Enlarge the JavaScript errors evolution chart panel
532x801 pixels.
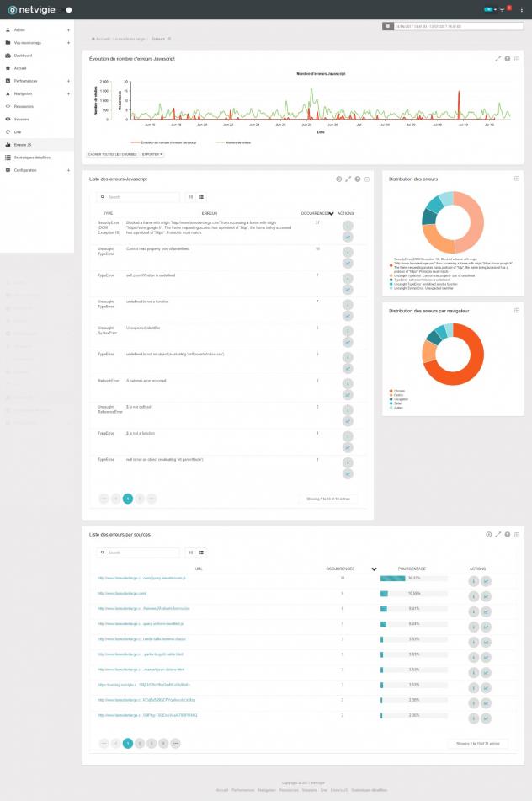pos(497,59)
